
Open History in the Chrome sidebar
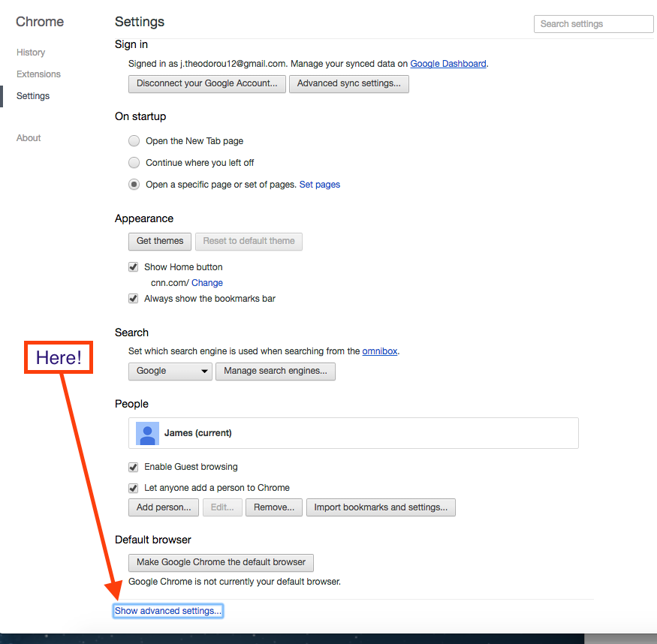pyautogui.click(x=31, y=53)
